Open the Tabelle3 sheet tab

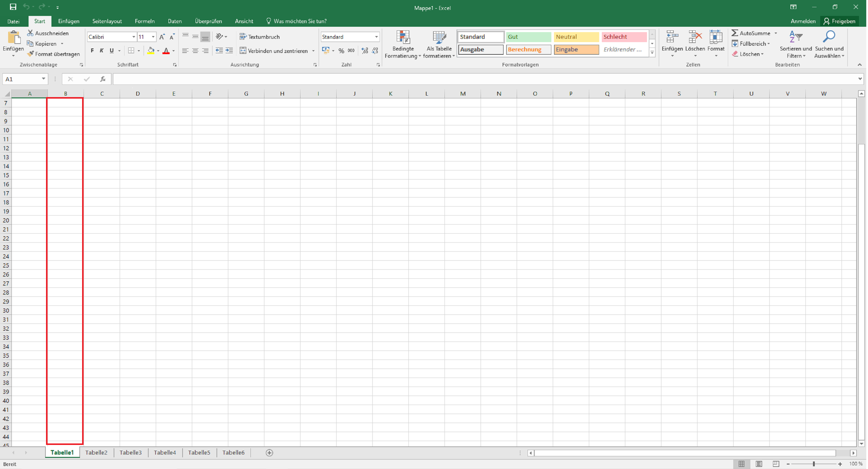click(x=131, y=452)
